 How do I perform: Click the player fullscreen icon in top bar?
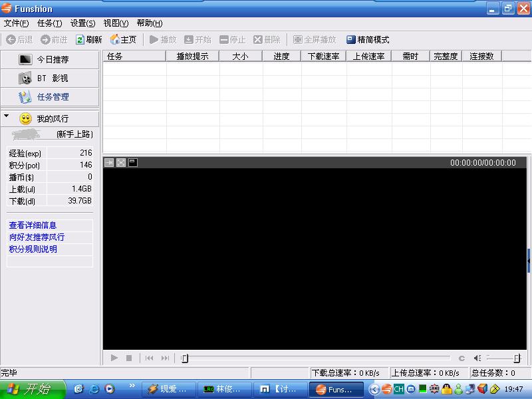121,162
